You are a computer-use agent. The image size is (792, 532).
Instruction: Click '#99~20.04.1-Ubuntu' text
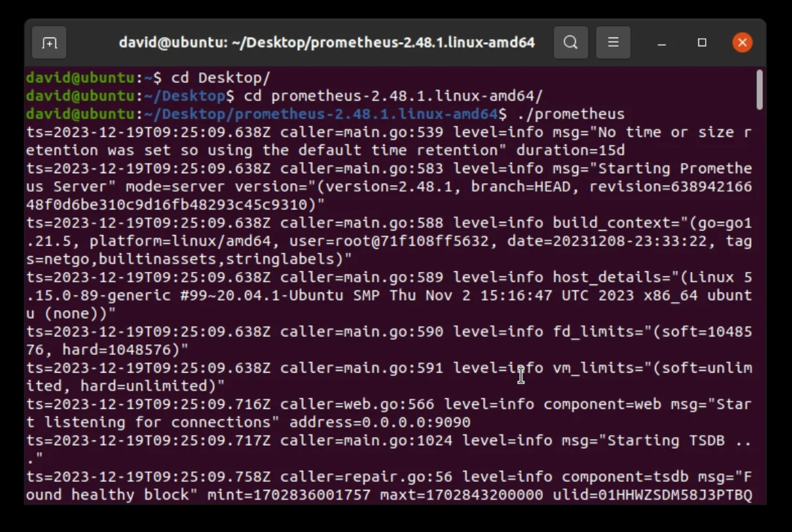[x=262, y=295]
